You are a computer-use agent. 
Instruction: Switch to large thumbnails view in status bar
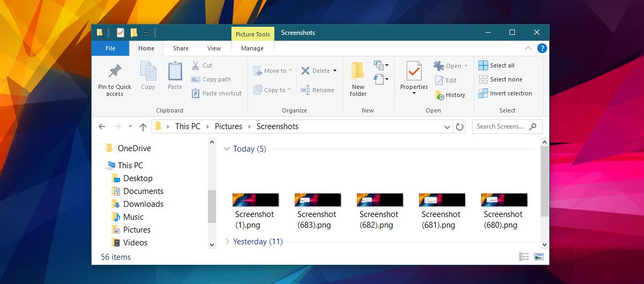[x=538, y=257]
